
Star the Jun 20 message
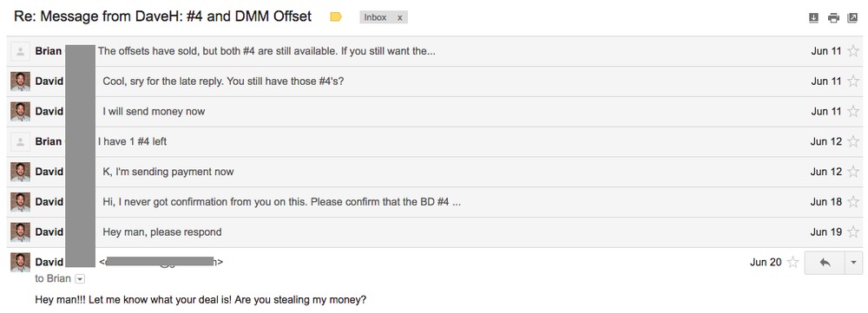(792, 262)
